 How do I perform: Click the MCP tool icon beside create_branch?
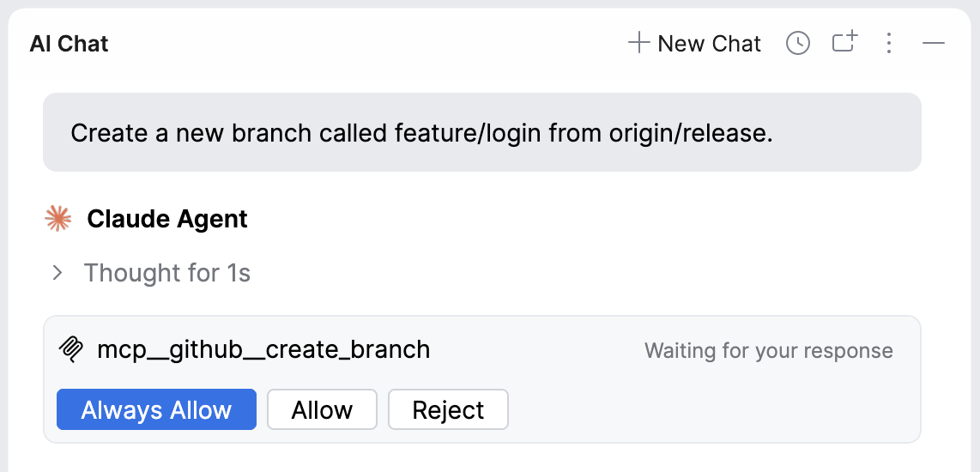70,349
